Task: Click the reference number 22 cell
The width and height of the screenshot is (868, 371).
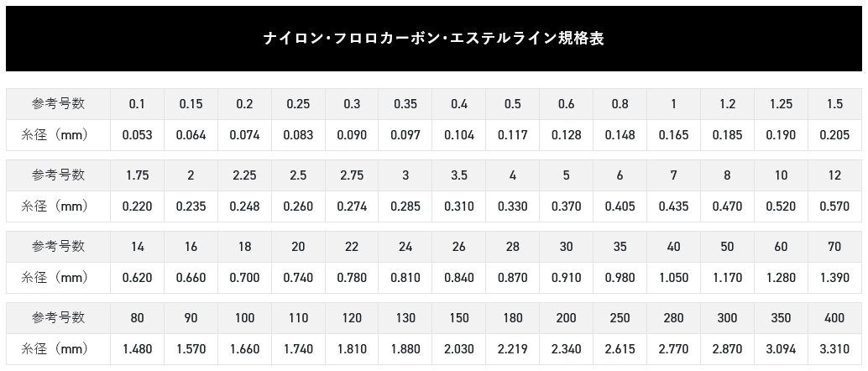Action: click(x=352, y=247)
